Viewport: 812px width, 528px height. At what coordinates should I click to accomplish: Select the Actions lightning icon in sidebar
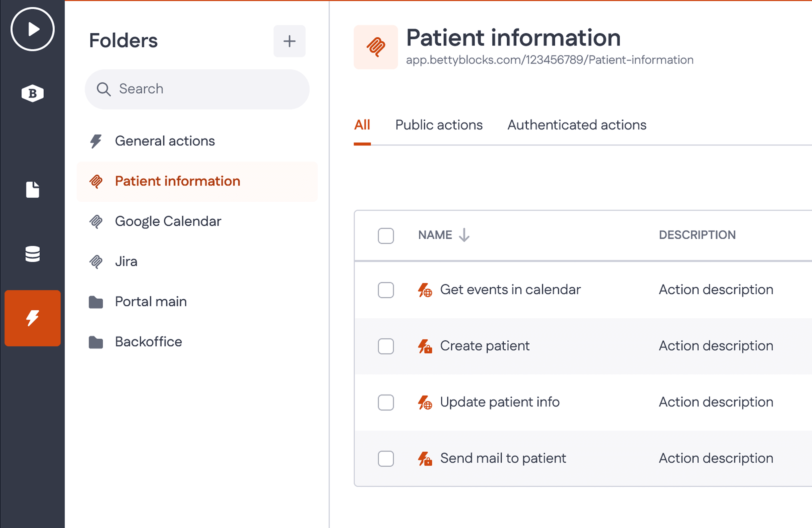[32, 318]
